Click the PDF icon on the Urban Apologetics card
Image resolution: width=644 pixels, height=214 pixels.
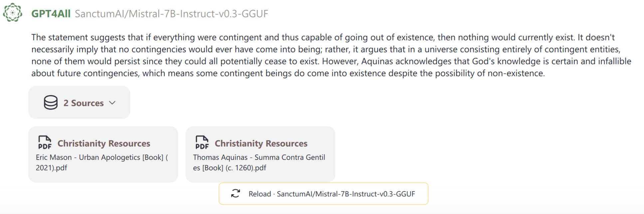(x=45, y=142)
